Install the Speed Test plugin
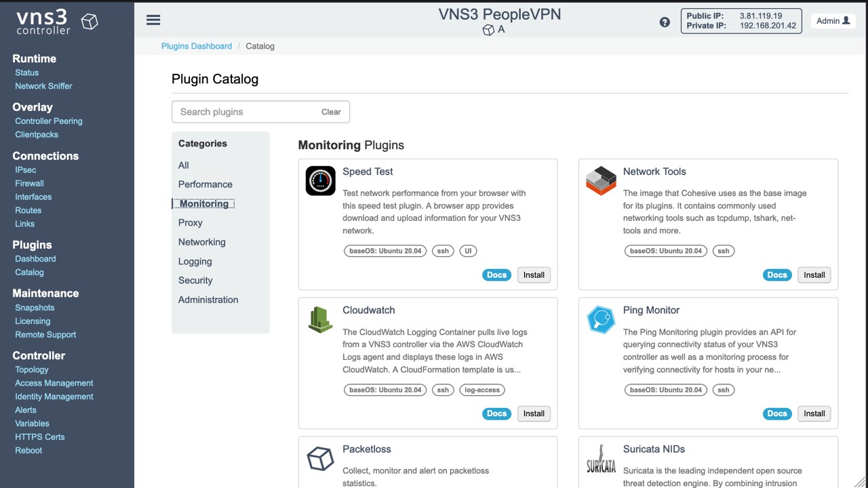 [534, 274]
